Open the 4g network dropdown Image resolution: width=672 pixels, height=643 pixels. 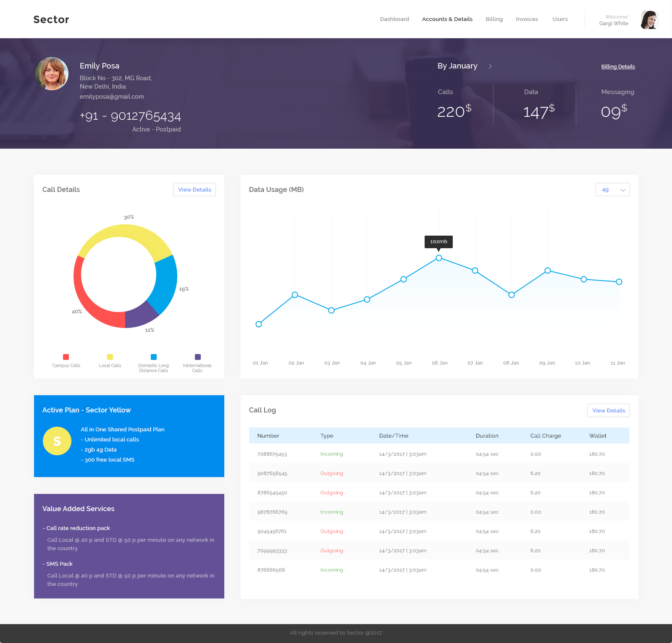tap(612, 189)
